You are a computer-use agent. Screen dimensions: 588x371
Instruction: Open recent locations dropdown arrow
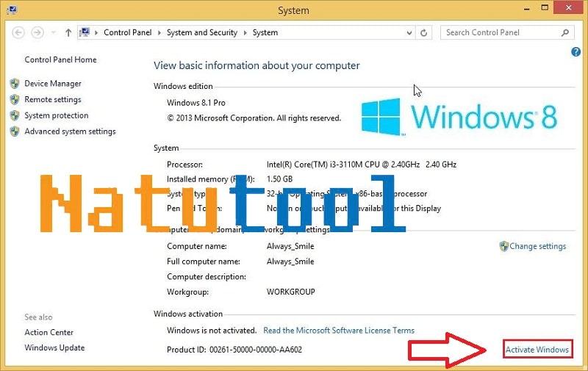coord(53,32)
